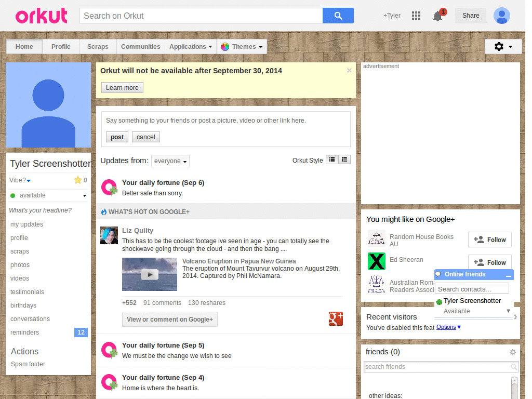Open Recent visitors Options dropdown

click(x=448, y=327)
